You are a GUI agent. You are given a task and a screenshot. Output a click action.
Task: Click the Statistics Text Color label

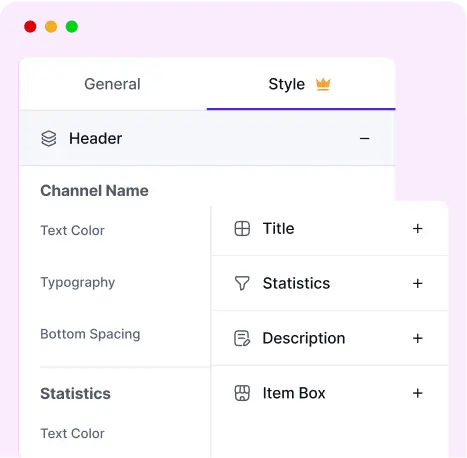(x=72, y=433)
